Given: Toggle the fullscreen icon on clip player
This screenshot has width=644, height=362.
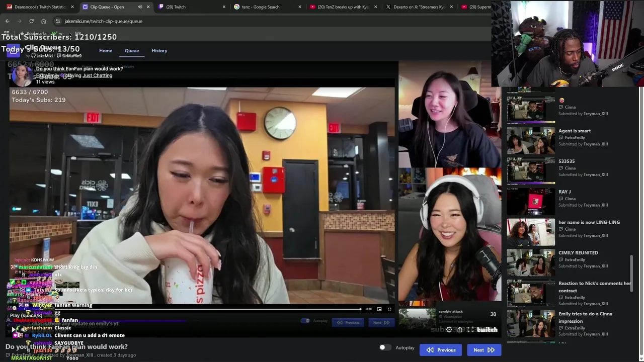Looking at the screenshot, I should click(x=389, y=309).
